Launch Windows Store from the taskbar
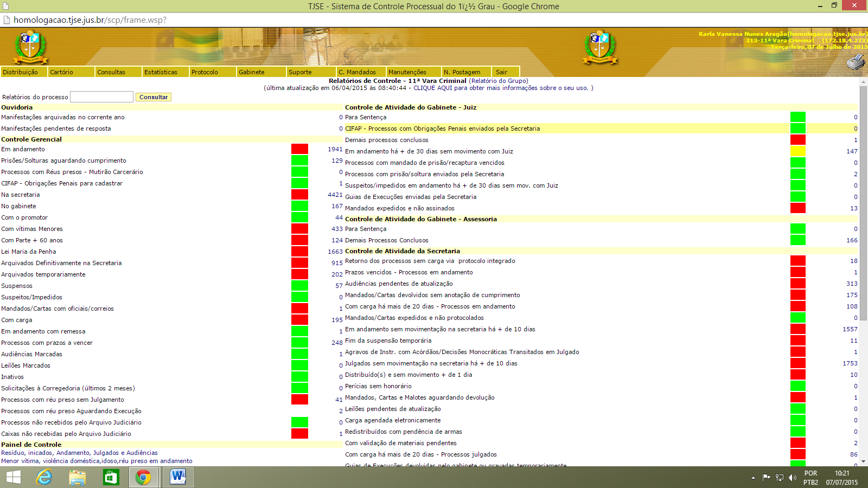 [x=111, y=477]
